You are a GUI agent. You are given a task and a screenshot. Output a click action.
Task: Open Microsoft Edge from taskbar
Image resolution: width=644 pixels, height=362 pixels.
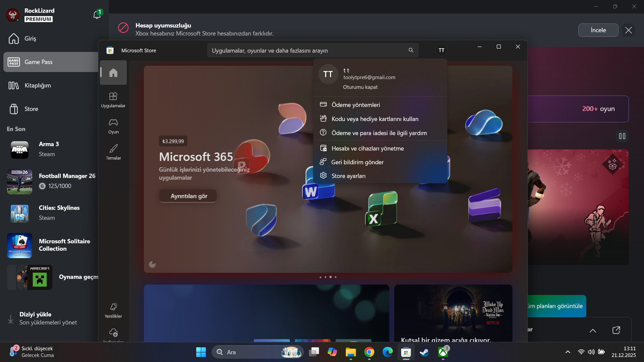[x=388, y=352]
